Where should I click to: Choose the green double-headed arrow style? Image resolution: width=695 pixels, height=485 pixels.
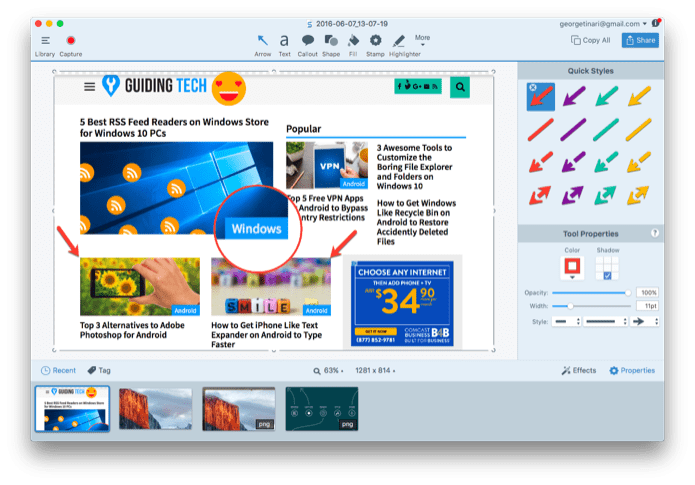point(605,195)
